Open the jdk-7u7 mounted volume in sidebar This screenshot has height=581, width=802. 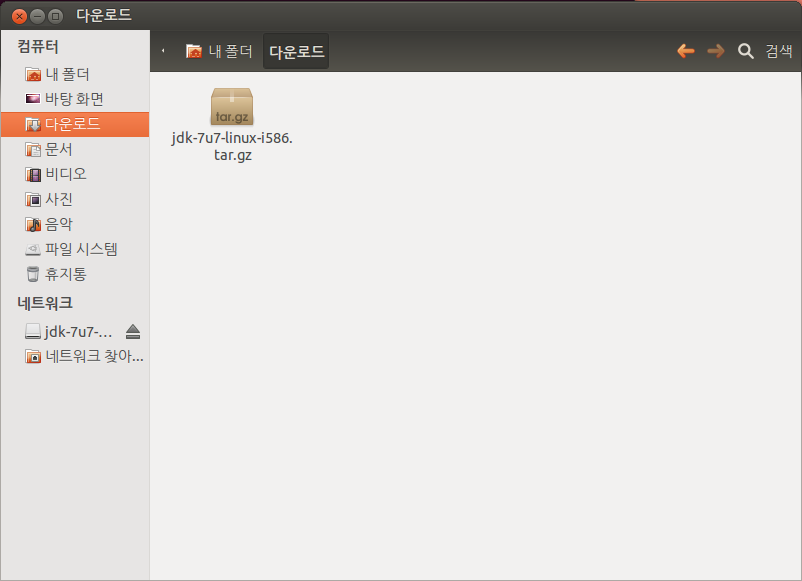[76, 331]
